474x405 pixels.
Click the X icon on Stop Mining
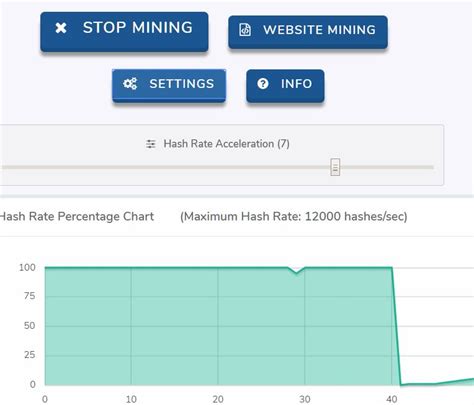click(x=61, y=28)
